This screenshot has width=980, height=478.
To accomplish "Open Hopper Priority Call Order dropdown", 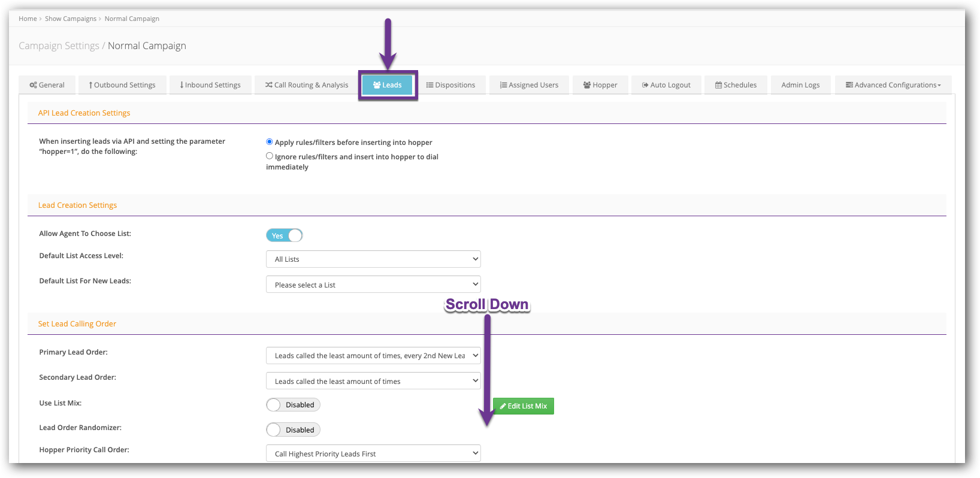I will tap(373, 453).
